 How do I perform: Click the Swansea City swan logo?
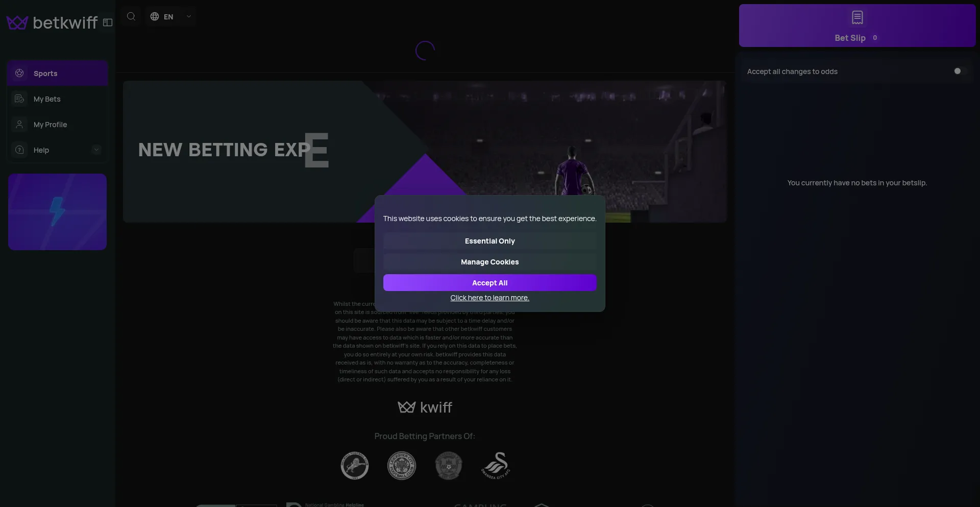coord(496,466)
